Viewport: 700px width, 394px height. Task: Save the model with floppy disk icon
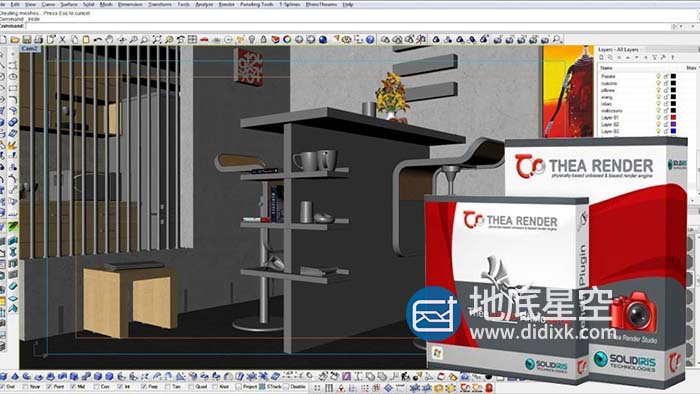27,40
